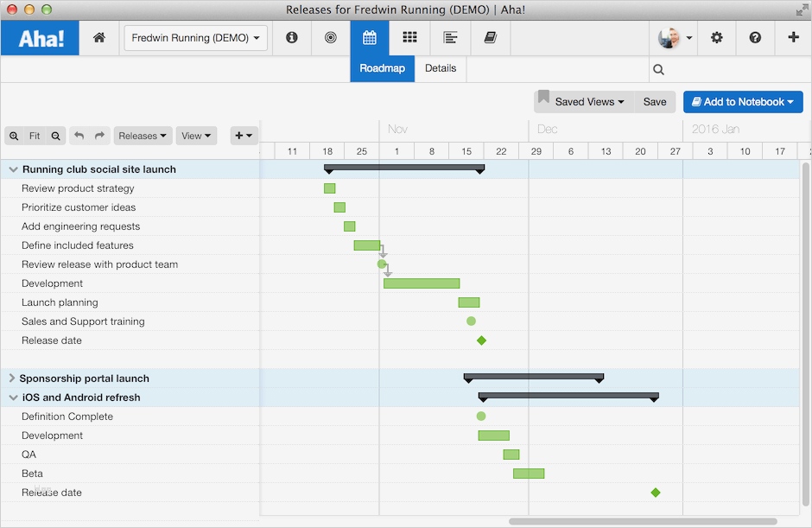This screenshot has height=528, width=812.
Task: Go to the home icon
Action: 99,37
